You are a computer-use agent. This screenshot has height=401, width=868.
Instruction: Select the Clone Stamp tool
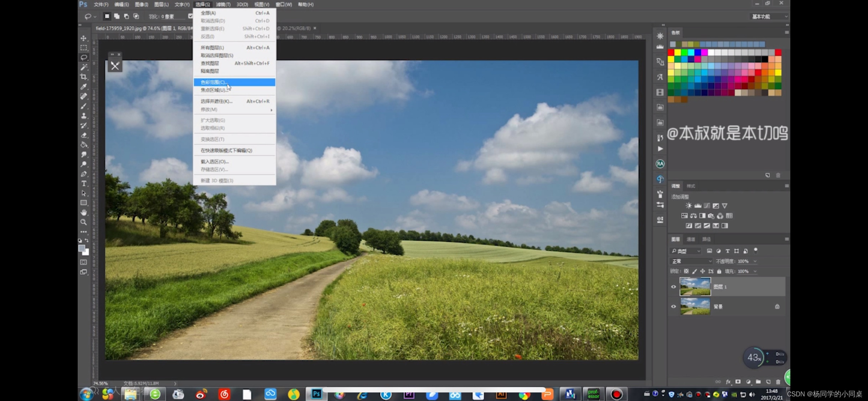tap(84, 115)
